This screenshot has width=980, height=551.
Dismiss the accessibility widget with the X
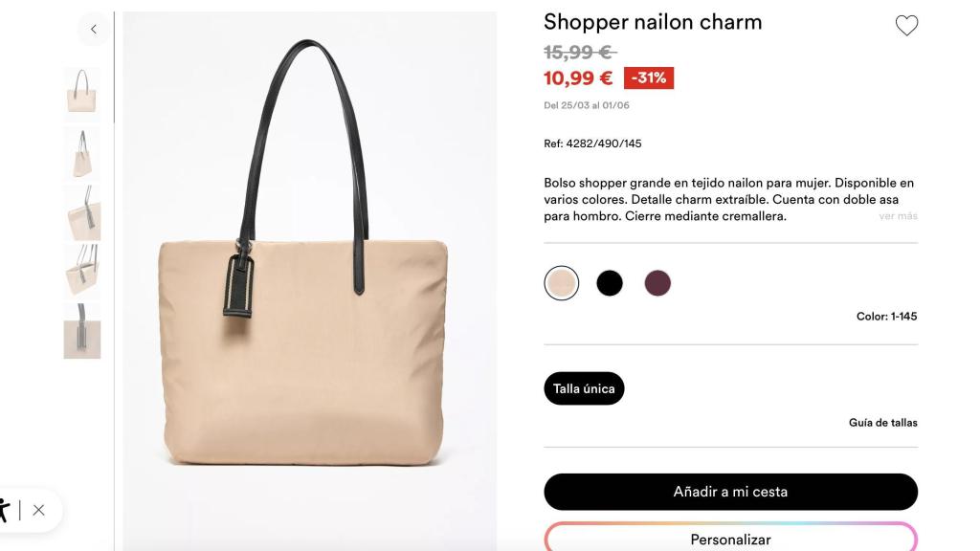[x=36, y=510]
